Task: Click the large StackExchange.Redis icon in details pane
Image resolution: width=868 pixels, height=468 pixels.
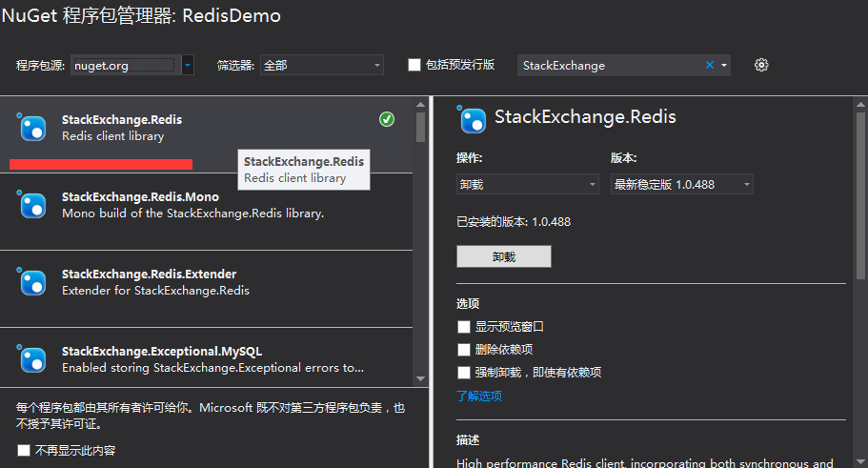Action: click(x=472, y=119)
